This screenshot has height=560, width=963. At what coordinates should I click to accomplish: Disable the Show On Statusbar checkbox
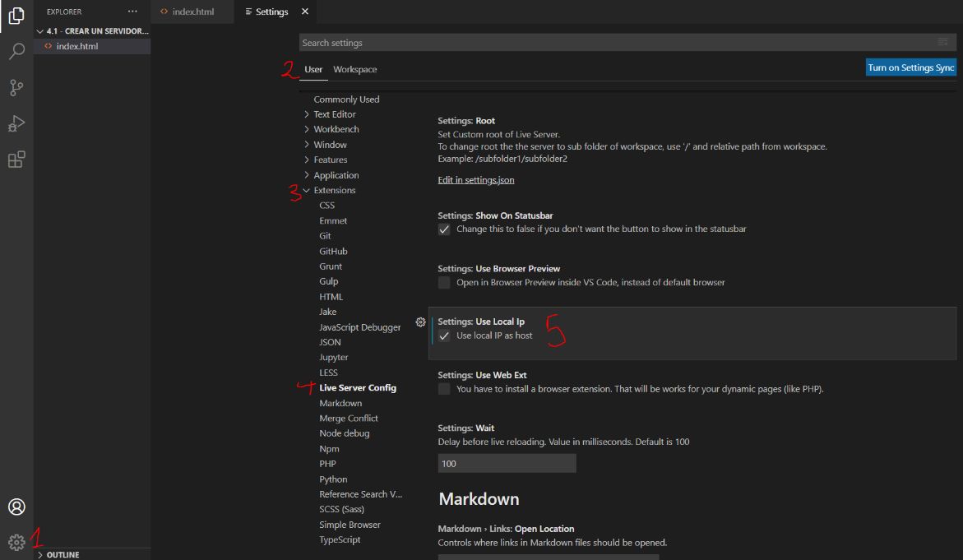pyautogui.click(x=444, y=229)
